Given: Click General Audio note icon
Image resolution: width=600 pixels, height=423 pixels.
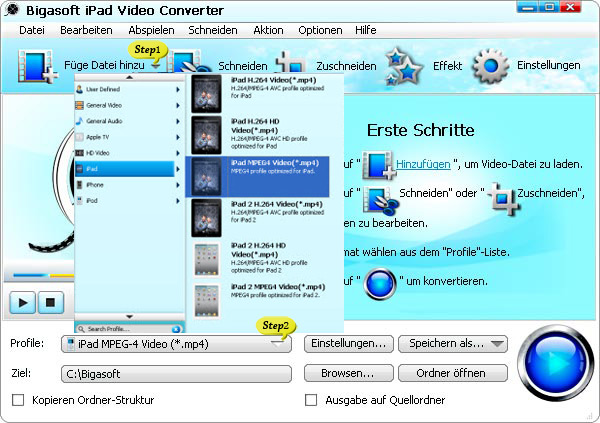Looking at the screenshot, I should pyautogui.click(x=79, y=121).
